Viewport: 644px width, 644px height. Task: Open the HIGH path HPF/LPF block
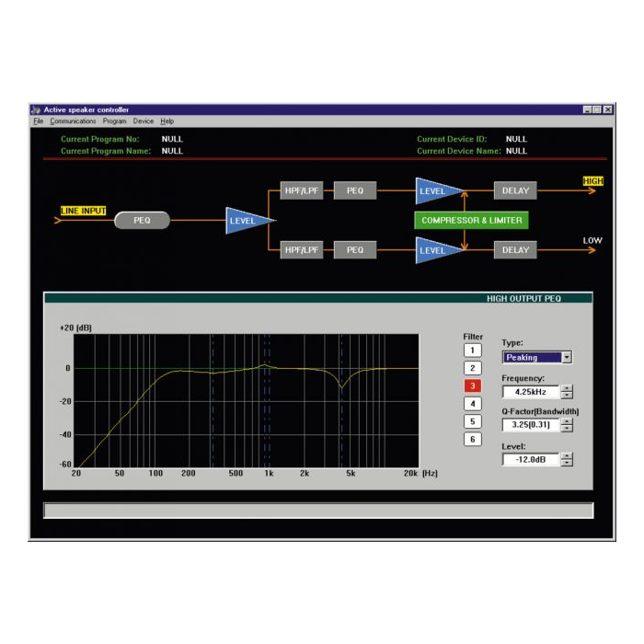tap(301, 191)
